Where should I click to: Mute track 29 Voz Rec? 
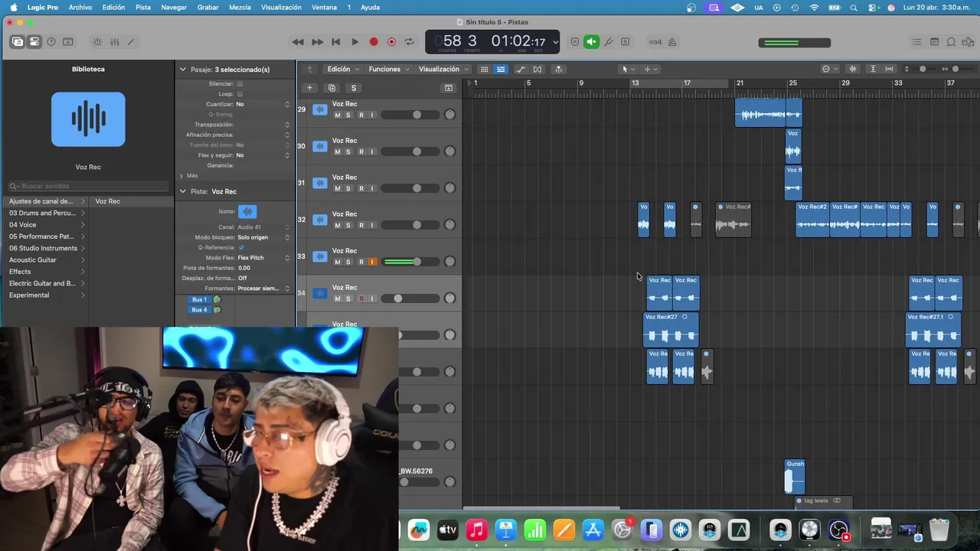pyautogui.click(x=337, y=116)
